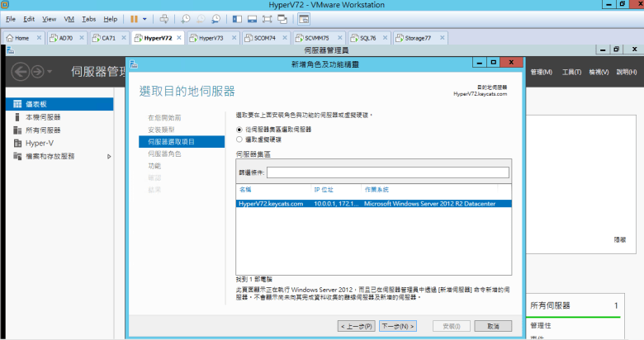Click the Server Manager back arrow

[x=21, y=72]
